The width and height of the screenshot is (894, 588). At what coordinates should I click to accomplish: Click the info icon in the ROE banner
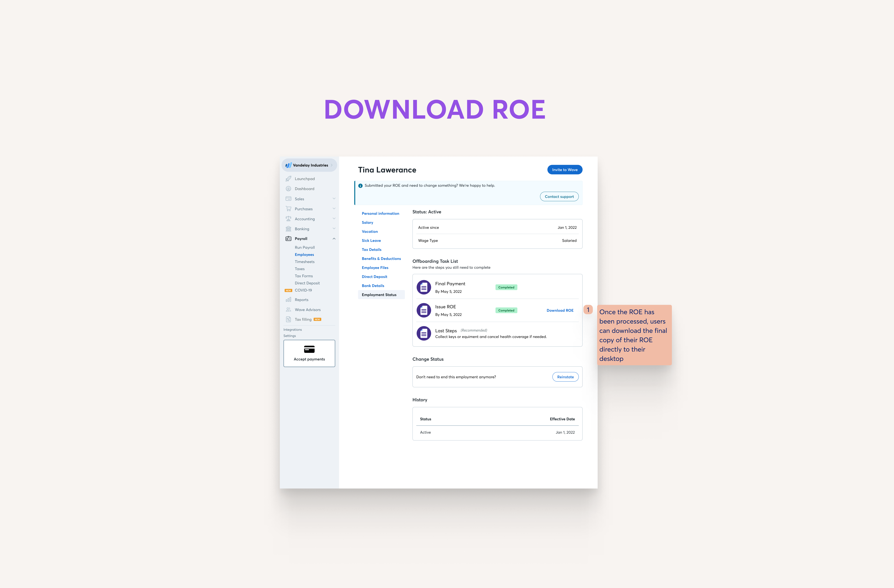pos(360,186)
